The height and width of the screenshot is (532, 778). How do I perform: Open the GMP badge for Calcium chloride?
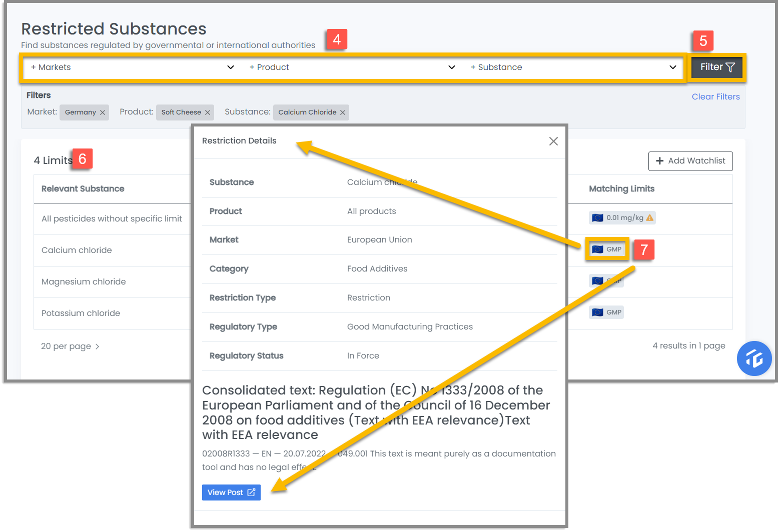click(607, 249)
